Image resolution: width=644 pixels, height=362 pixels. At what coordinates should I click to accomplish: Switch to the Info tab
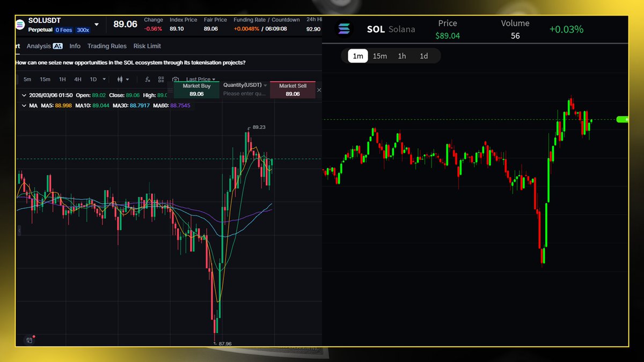[75, 46]
